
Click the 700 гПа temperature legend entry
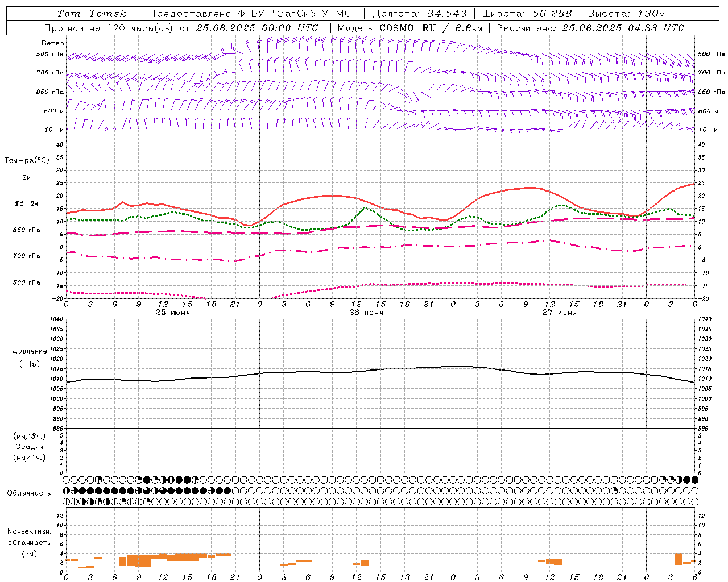(27, 256)
